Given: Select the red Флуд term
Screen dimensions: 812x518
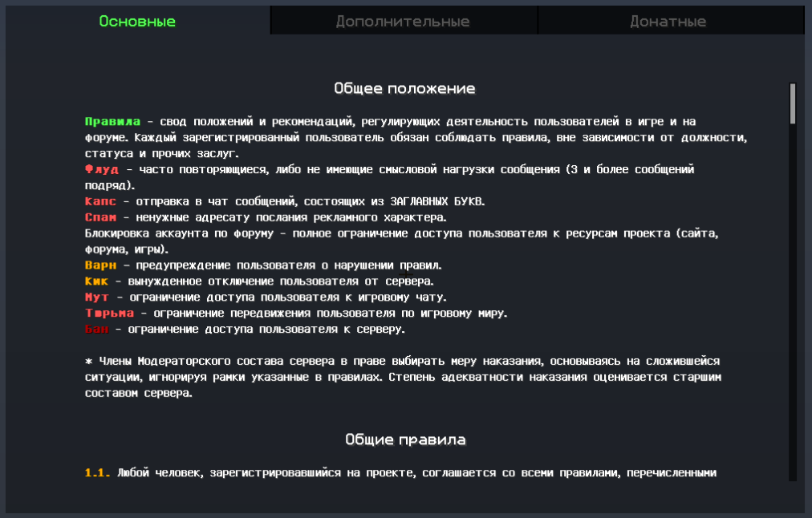Looking at the screenshot, I should (x=101, y=169).
